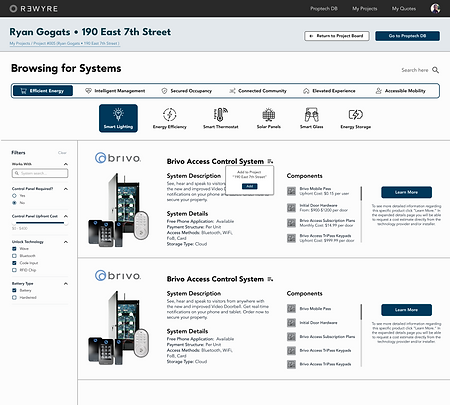Image resolution: width=450 pixels, height=405 pixels.
Task: Select the Energy Storage category icon
Action: click(x=356, y=118)
